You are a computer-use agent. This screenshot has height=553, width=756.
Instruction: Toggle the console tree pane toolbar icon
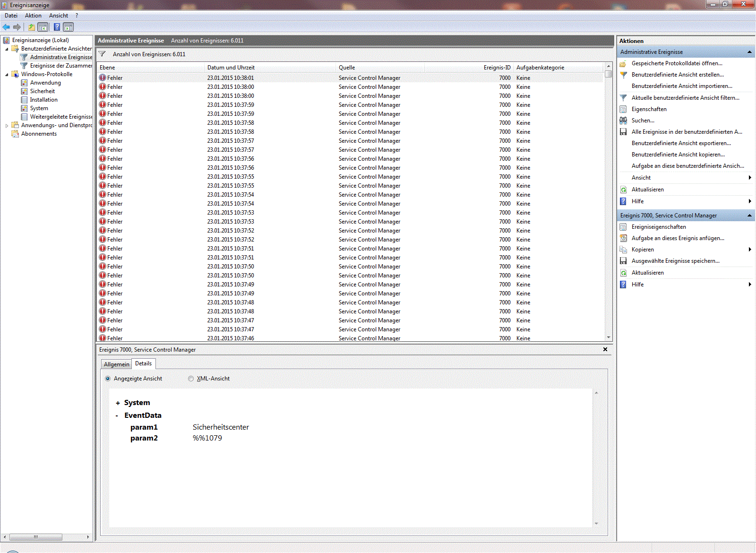click(x=43, y=27)
